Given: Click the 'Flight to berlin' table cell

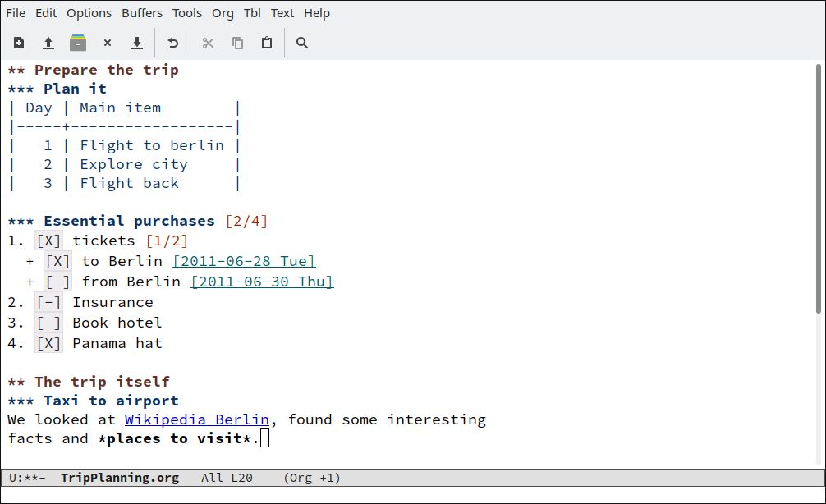Looking at the screenshot, I should (x=152, y=145).
